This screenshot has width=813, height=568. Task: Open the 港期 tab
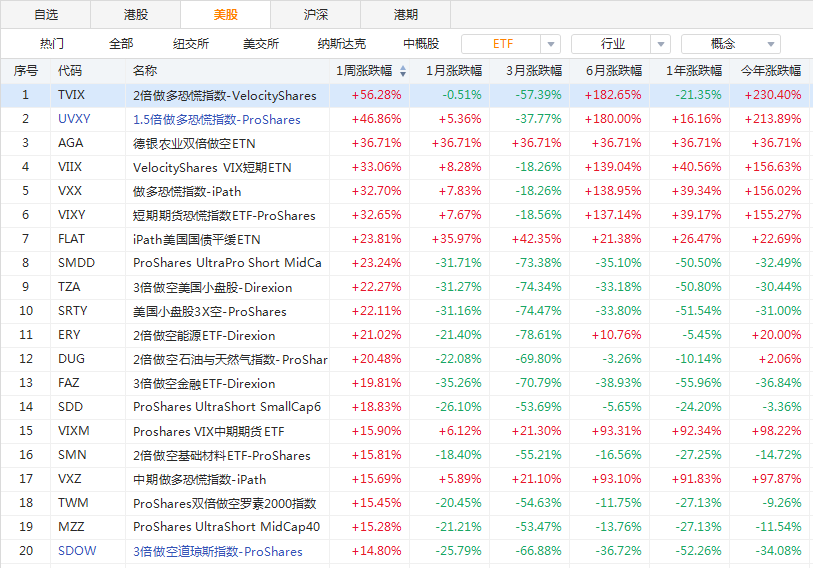tap(405, 15)
